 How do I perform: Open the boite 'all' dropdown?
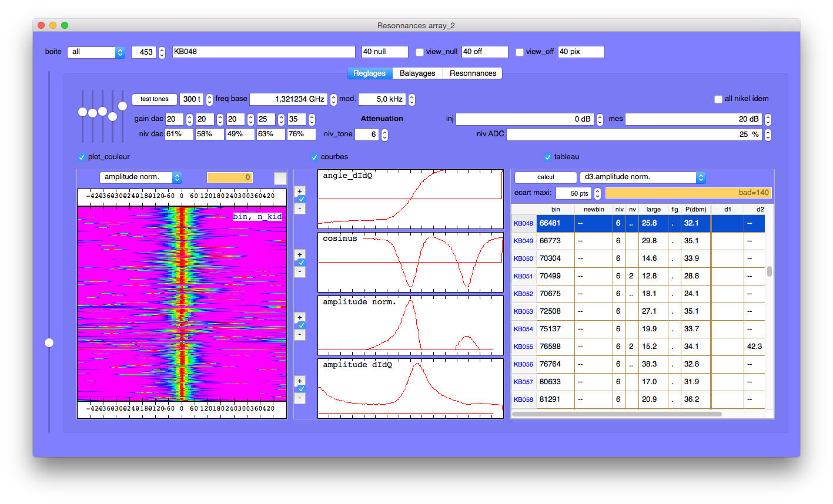coord(96,52)
